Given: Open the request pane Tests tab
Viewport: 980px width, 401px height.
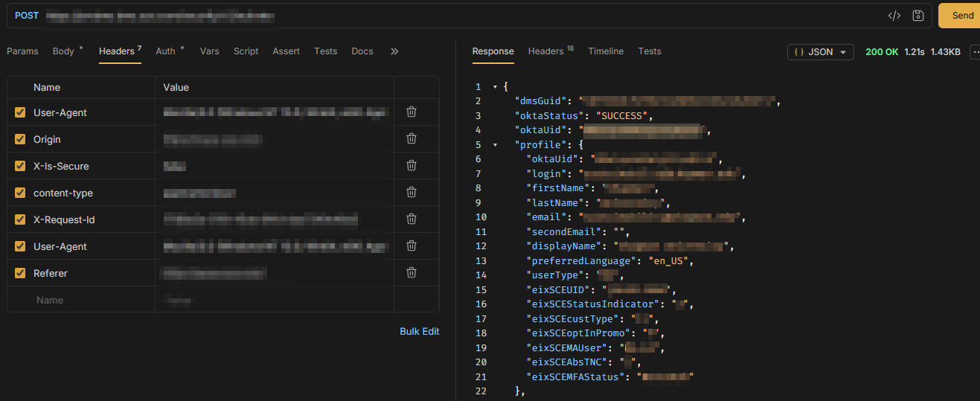Looking at the screenshot, I should point(325,51).
